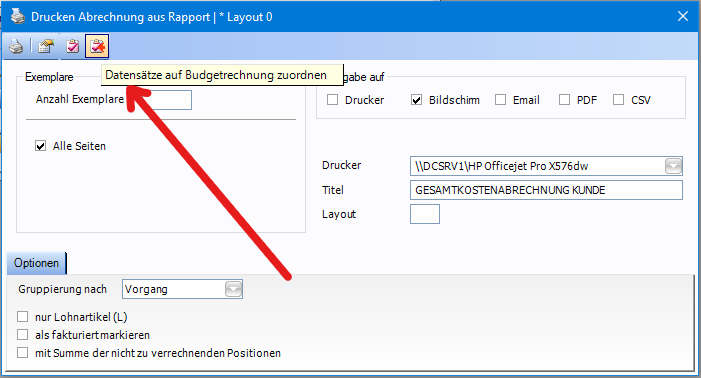
Task: Expand the Drucker printer dropdown
Action: (673, 166)
